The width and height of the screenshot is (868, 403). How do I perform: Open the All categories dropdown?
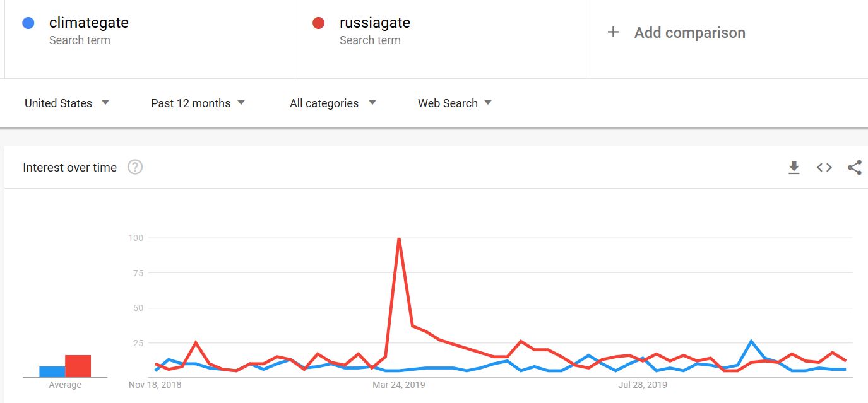point(333,103)
